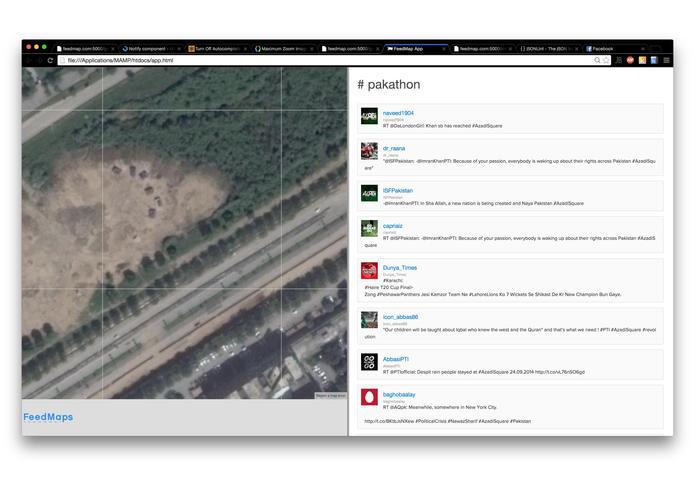
Task: Switch to the JSONLint tab
Action: [x=549, y=49]
